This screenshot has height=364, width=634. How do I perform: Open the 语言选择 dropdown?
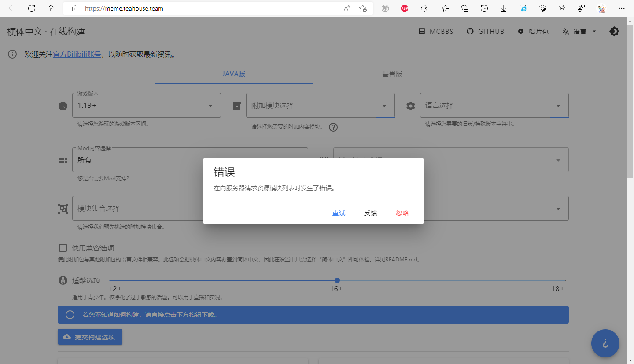[494, 105]
